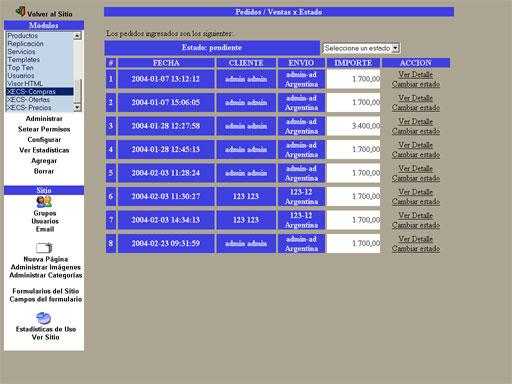Open Campos del formulario
This screenshot has height=384, width=512.
(46, 299)
